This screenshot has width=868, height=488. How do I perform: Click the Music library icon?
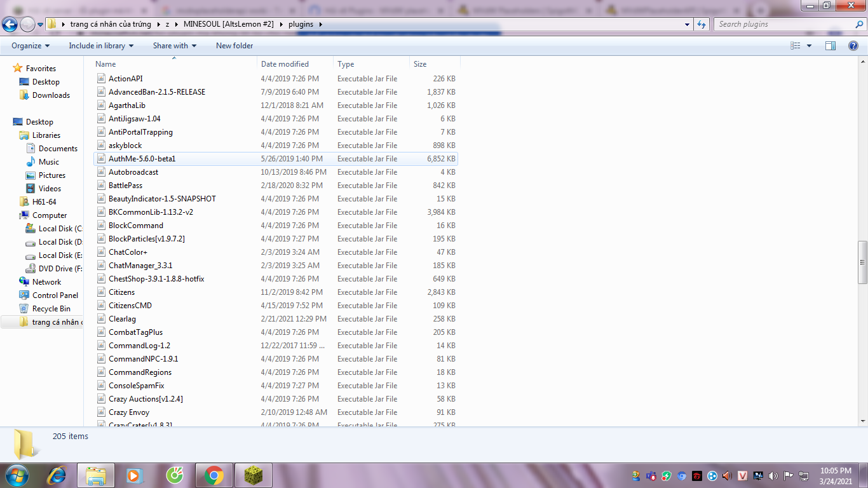31,162
